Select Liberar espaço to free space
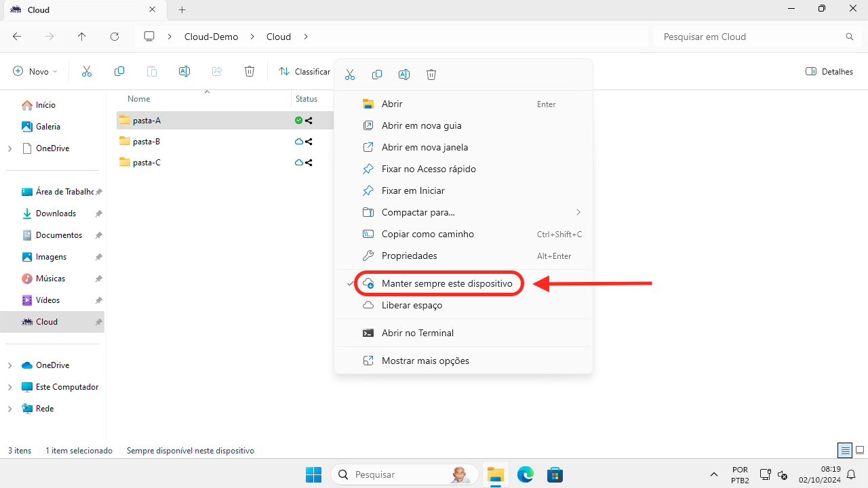The width and height of the screenshot is (868, 488). [x=412, y=305]
